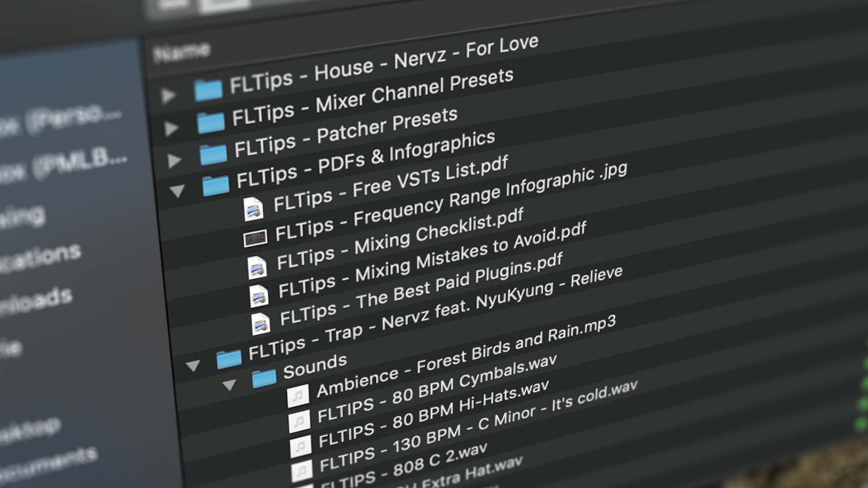Collapse the FLTips - Trap - Nervz feat. NyuKyung folder

pyautogui.click(x=193, y=365)
